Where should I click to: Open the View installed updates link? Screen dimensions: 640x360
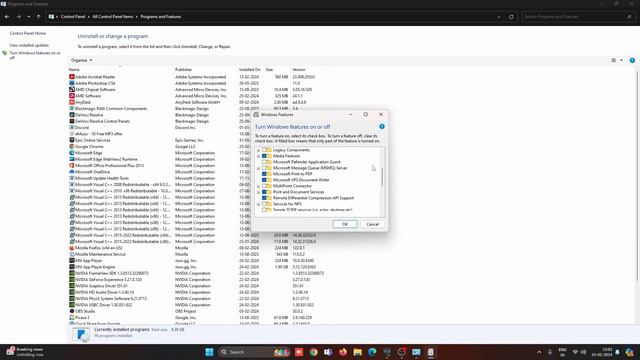click(29, 45)
